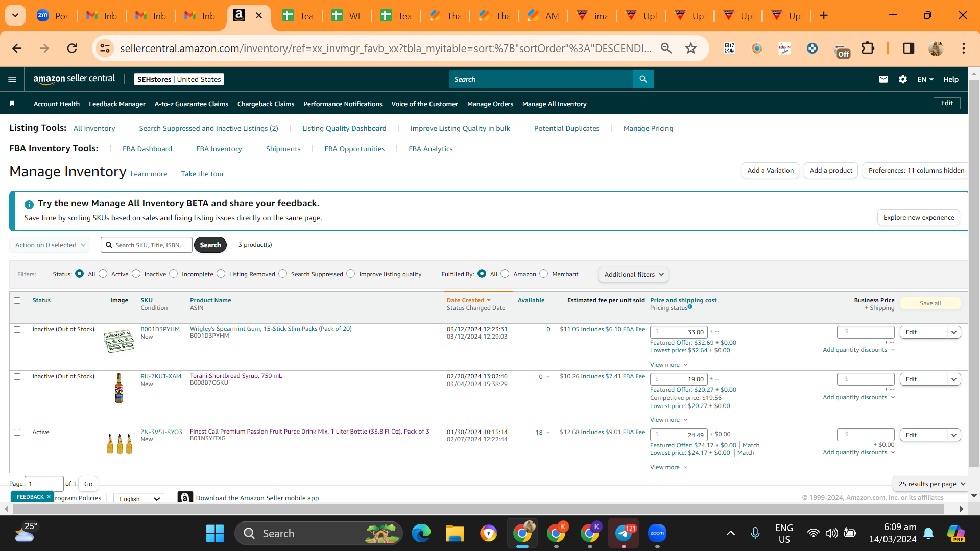Open the EN language dropdown
980x551 pixels.
pyautogui.click(x=925, y=79)
